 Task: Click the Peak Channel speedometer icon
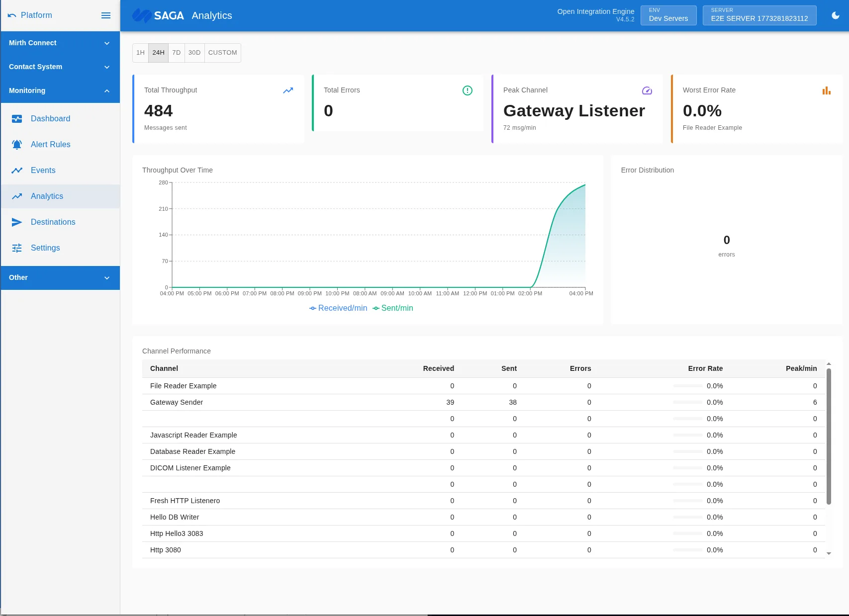point(647,90)
